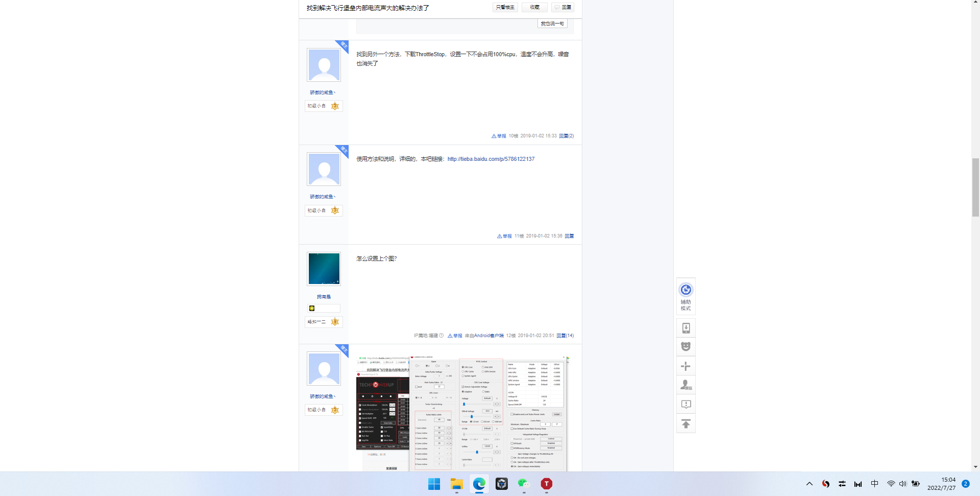Expand hidden system tray icons chevron
The width and height of the screenshot is (980, 496).
[809, 484]
